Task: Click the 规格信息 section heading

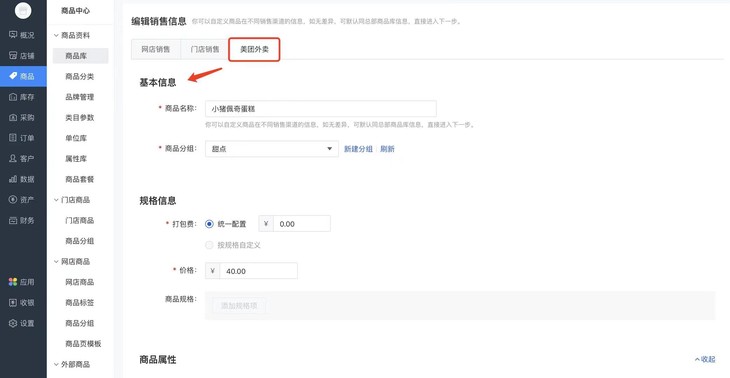Action: tap(158, 201)
